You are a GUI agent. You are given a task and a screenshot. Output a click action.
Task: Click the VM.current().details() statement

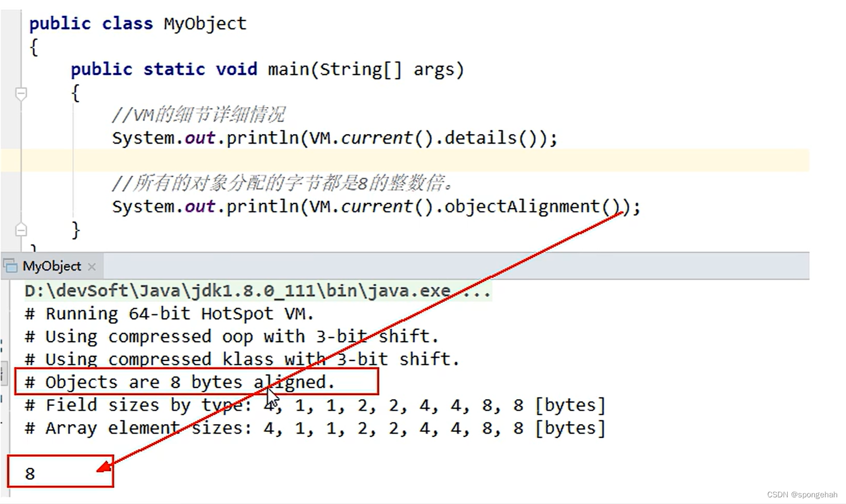point(333,137)
